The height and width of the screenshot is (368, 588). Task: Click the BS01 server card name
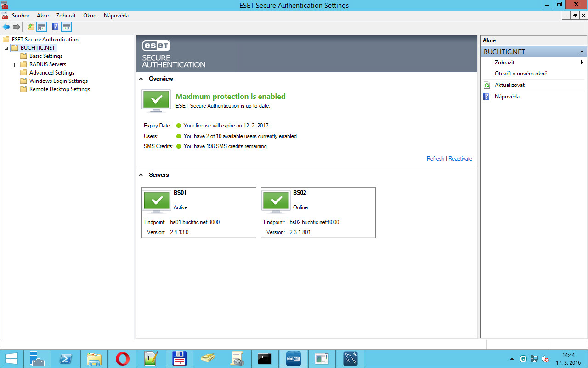click(x=180, y=193)
